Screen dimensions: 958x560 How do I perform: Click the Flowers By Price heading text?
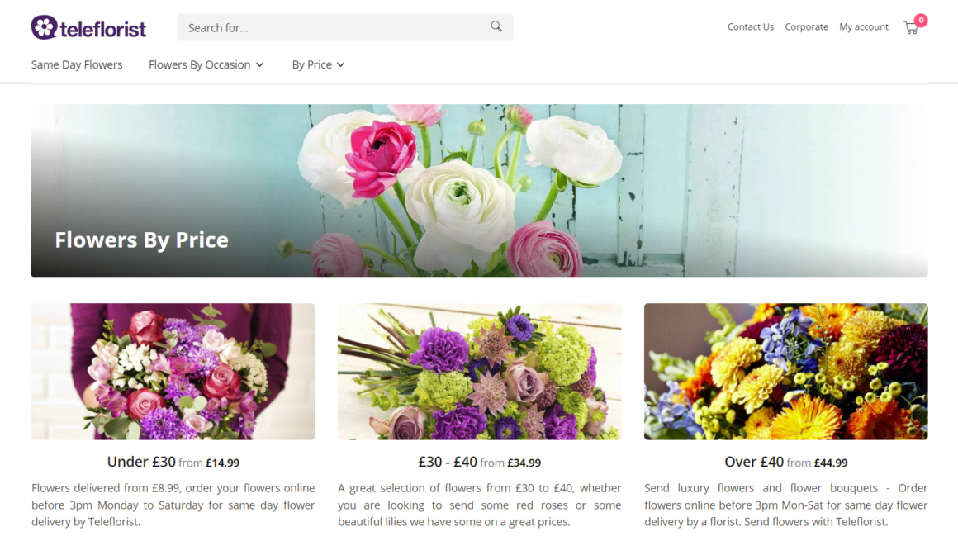tap(142, 240)
